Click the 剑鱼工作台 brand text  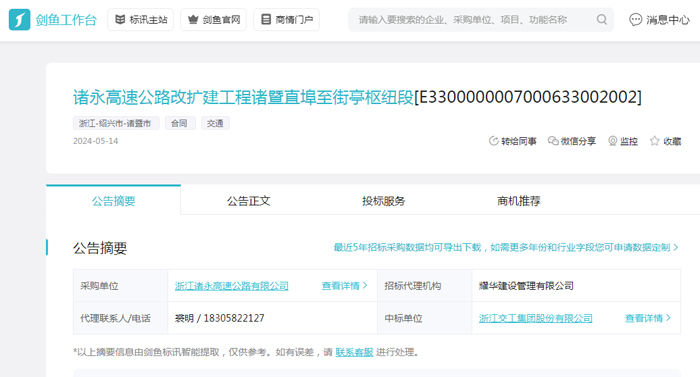66,20
